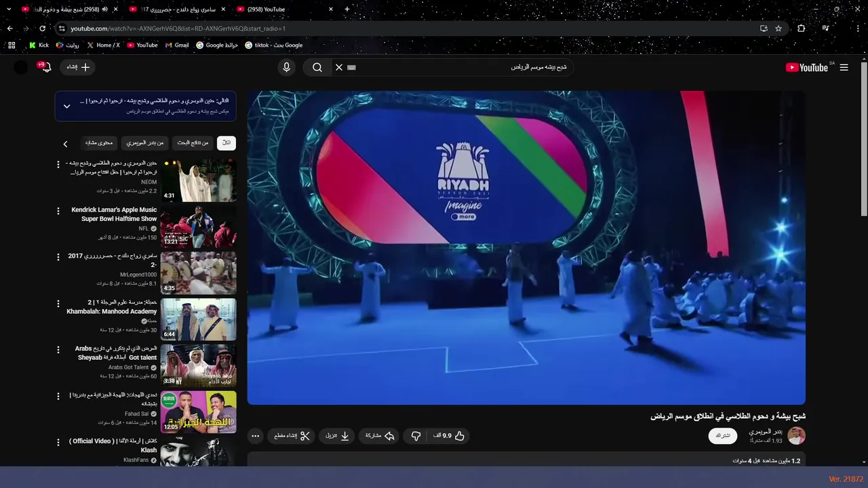This screenshot has width=868, height=488.
Task: Click the main video player
Action: (526, 248)
